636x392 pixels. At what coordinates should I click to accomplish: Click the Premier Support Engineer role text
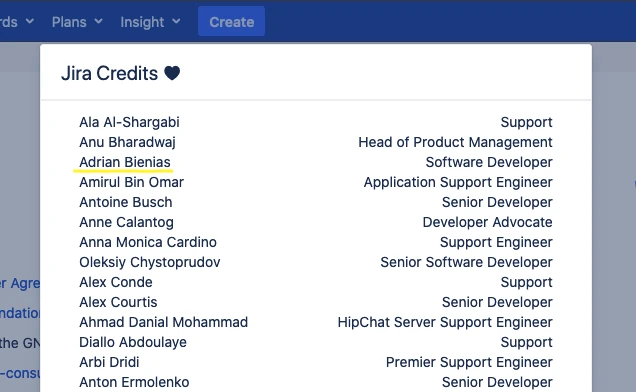469,362
